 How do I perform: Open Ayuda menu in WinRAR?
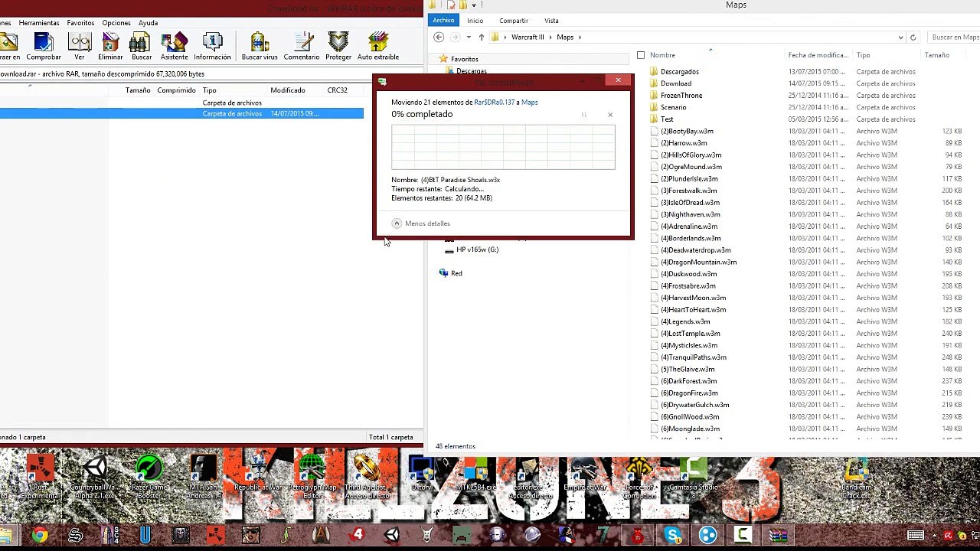point(148,23)
